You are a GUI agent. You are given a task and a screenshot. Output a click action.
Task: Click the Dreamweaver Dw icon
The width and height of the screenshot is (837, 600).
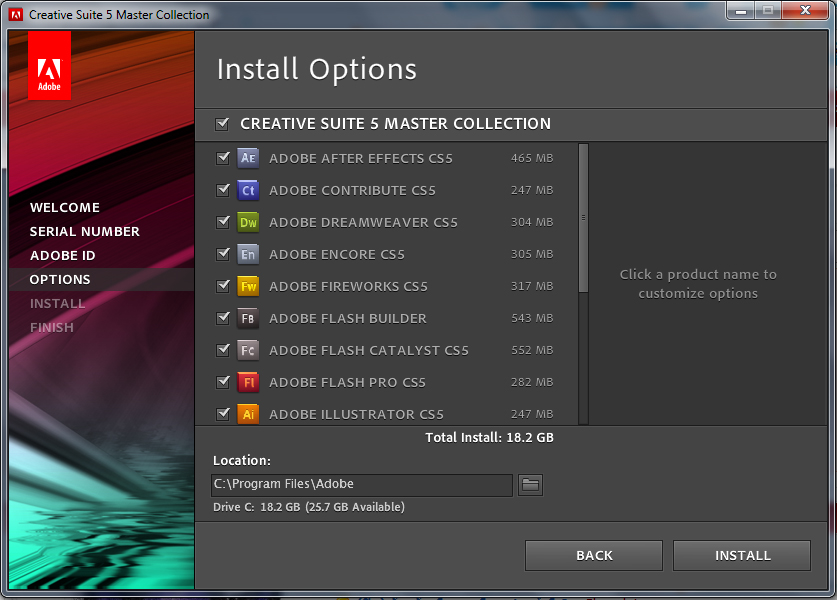pyautogui.click(x=248, y=222)
